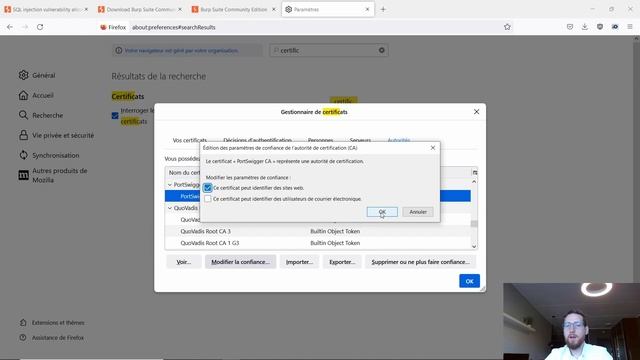Toggle the Interroger certificats checkbox
This screenshot has width=640, height=360.
tap(115, 116)
